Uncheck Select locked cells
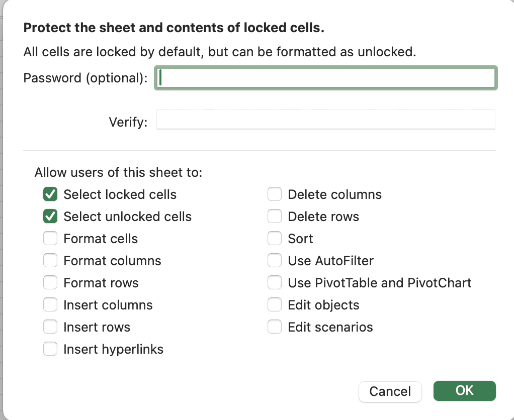Image resolution: width=514 pixels, height=420 pixels. [x=50, y=194]
